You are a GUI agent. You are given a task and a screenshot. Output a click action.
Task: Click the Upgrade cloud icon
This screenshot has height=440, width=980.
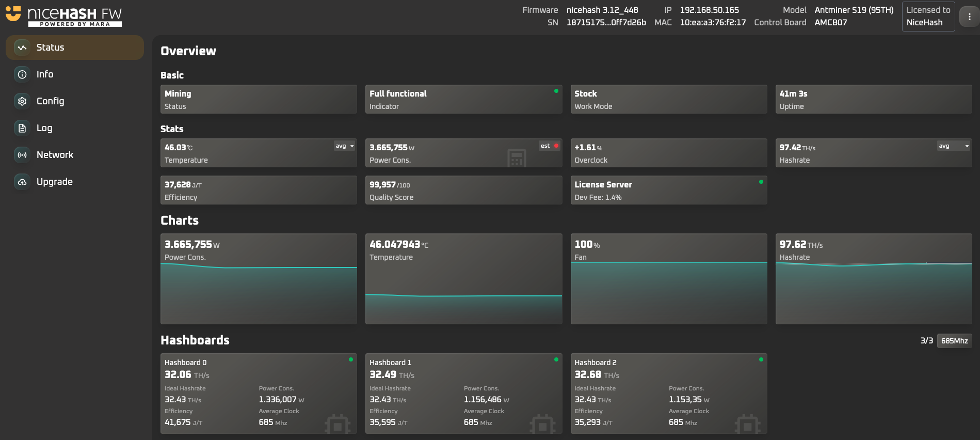pos(22,182)
